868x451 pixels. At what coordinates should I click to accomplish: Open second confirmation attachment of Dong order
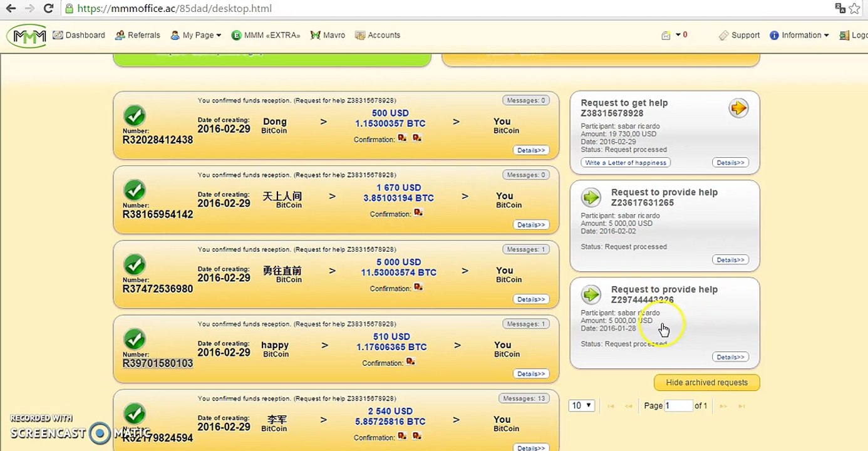417,137
